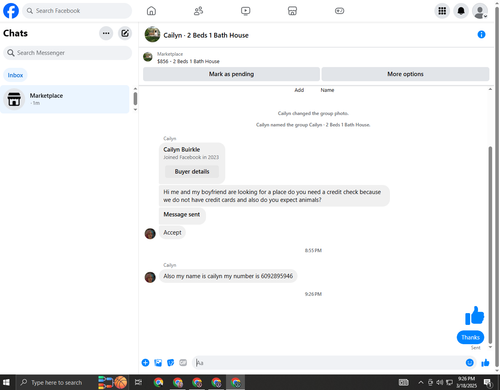Open the emoji picker in composer
The width and height of the screenshot is (500, 390).
coord(469,363)
